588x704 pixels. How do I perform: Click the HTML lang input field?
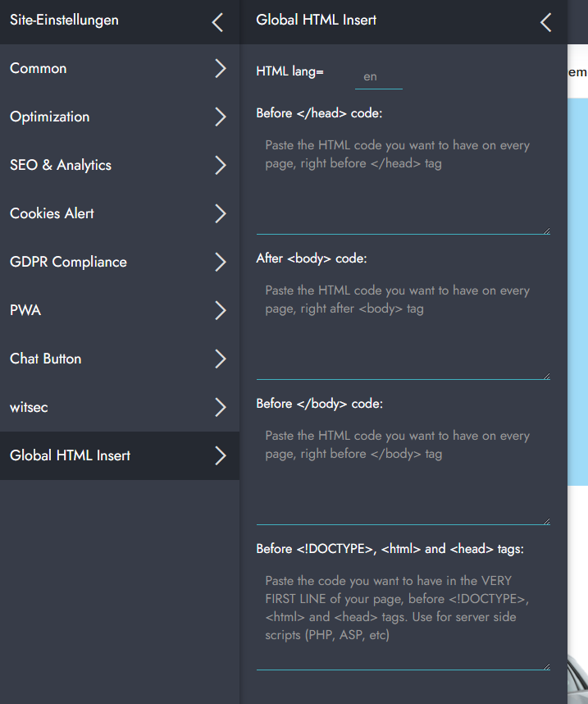tap(378, 76)
